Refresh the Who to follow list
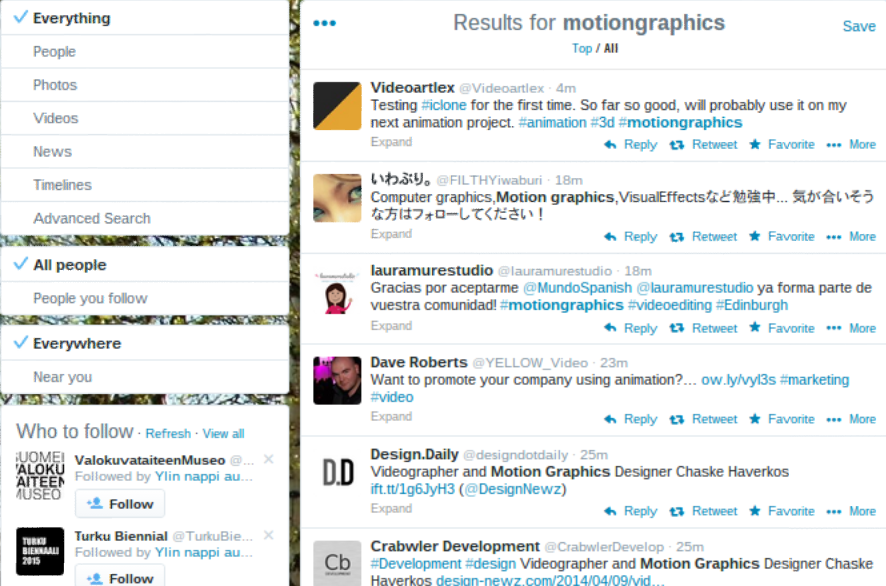Screen dimensions: 886x586 coord(168,433)
